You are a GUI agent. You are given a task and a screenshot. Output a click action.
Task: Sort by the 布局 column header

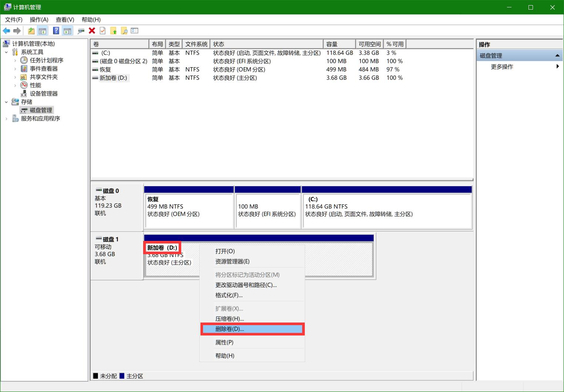click(157, 44)
